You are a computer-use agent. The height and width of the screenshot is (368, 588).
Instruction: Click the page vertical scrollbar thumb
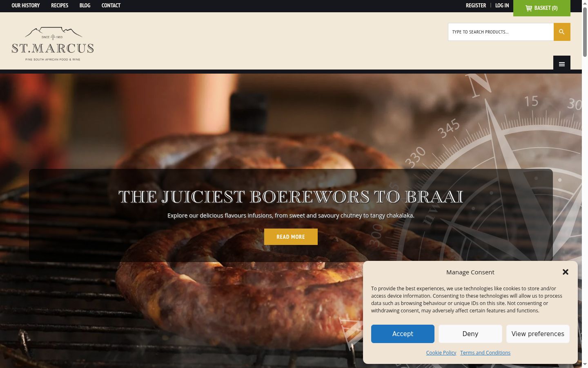click(x=585, y=32)
